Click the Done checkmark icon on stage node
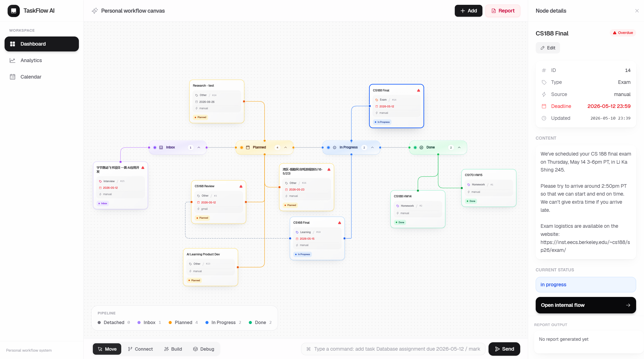This screenshot has width=644, height=359. pos(421,147)
